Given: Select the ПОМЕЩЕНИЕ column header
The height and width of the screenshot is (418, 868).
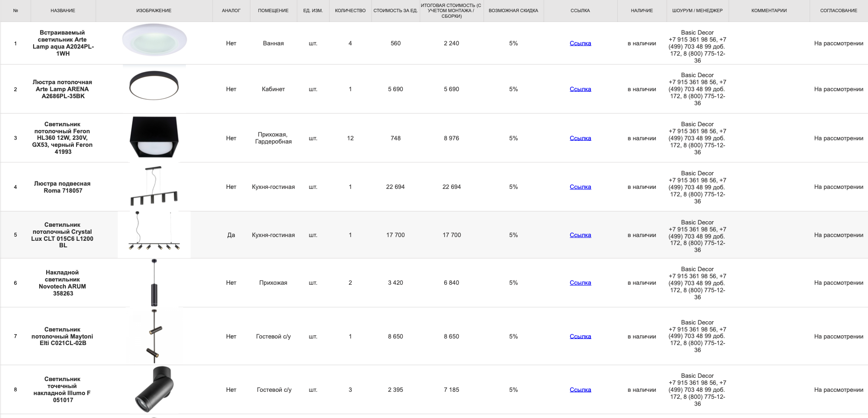Looking at the screenshot, I should pos(273,11).
